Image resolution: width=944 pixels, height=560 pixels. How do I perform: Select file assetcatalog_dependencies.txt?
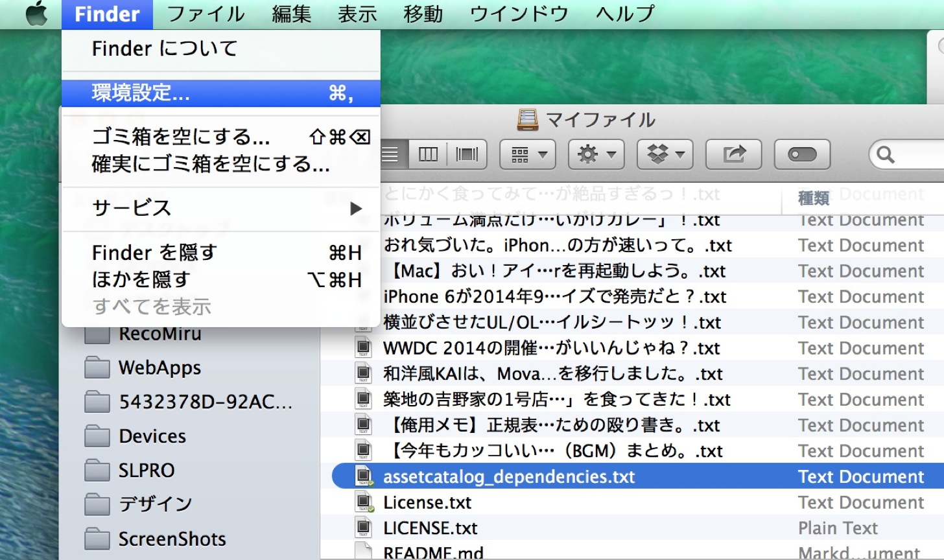click(509, 477)
